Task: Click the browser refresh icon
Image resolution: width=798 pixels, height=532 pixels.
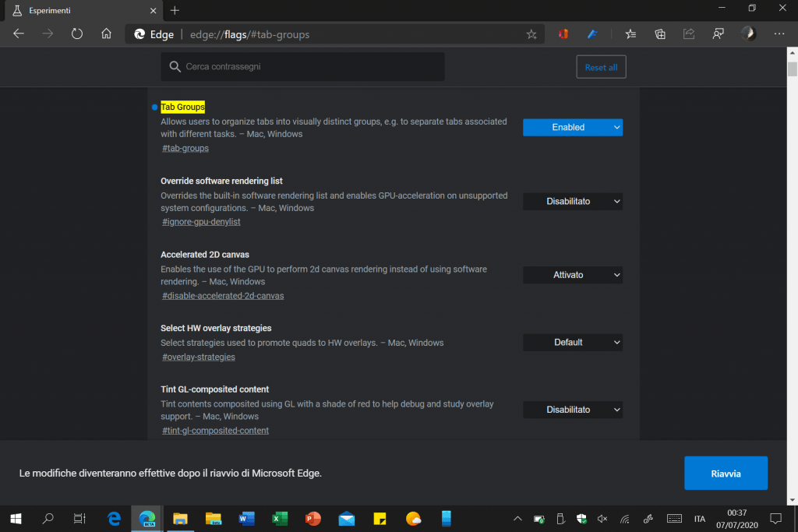Action: [76, 34]
